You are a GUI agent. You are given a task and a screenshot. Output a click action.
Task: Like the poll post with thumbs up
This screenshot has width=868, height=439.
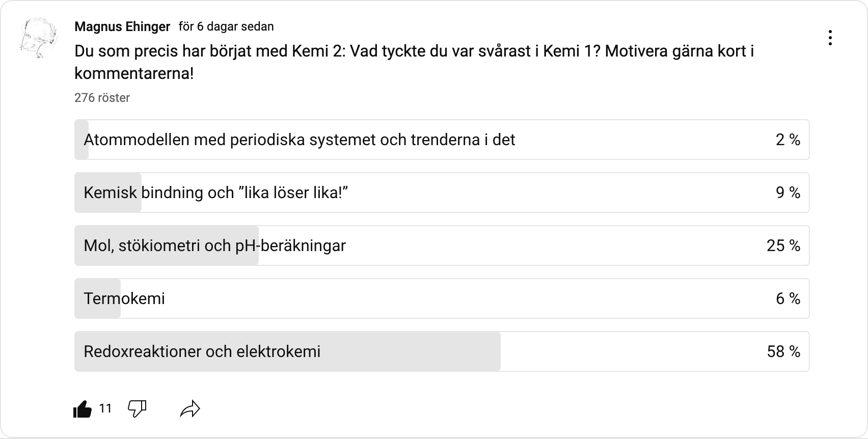(83, 408)
